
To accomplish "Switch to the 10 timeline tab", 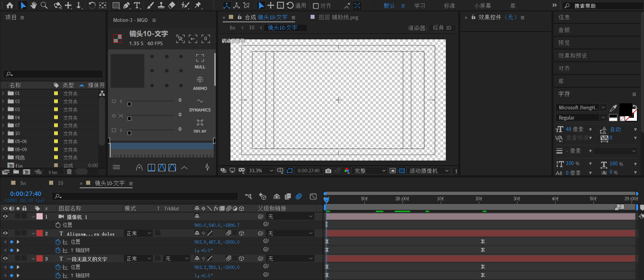I will (x=61, y=183).
